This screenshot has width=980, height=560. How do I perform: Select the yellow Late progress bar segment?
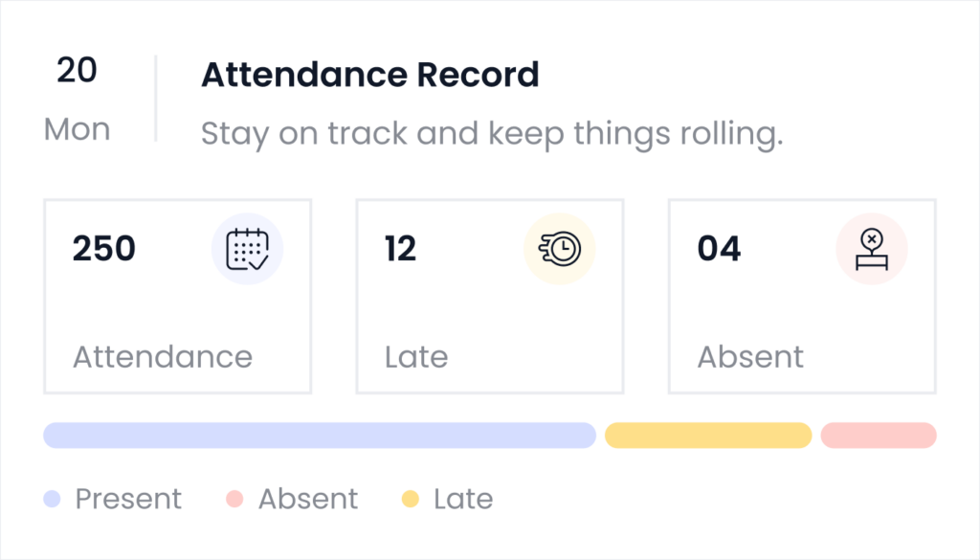(708, 436)
